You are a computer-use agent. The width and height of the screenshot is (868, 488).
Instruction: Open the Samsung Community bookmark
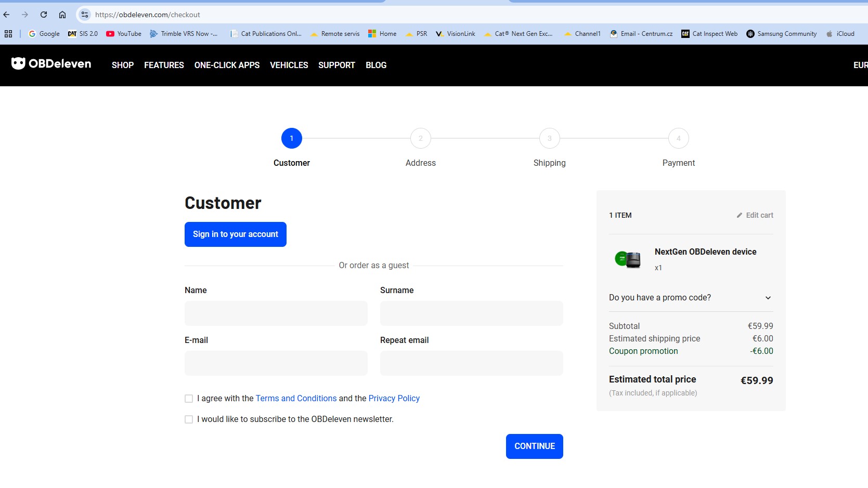782,34
